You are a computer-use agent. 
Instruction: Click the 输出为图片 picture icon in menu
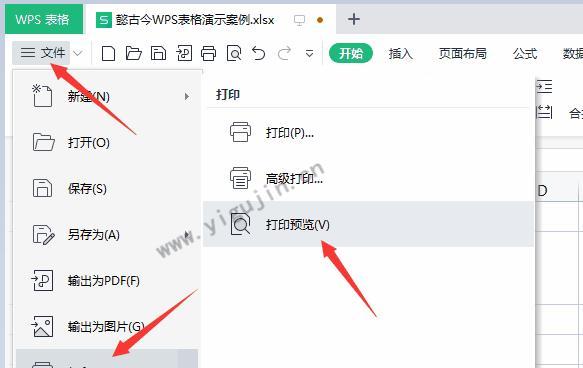(42, 326)
